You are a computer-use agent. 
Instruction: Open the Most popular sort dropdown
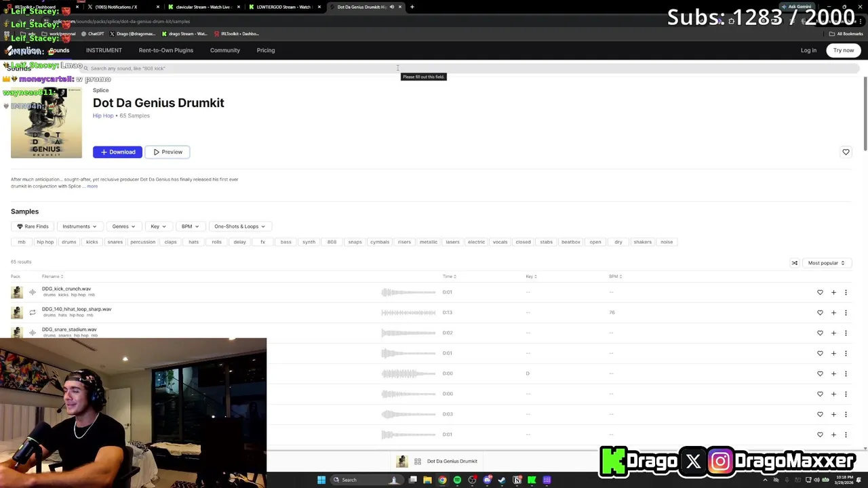827,263
